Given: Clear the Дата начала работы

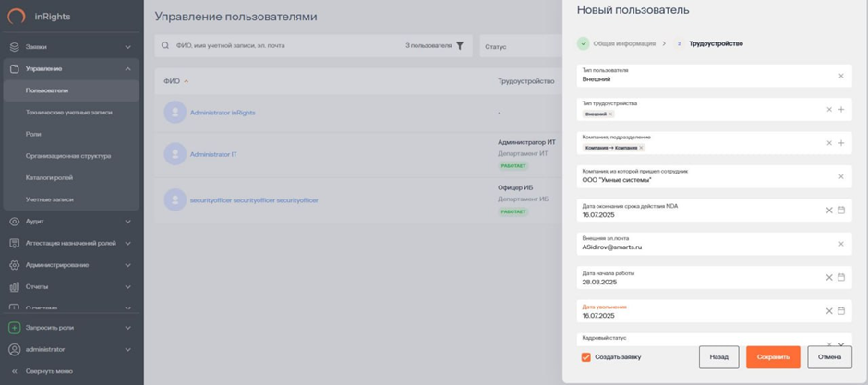Looking at the screenshot, I should [x=829, y=278].
